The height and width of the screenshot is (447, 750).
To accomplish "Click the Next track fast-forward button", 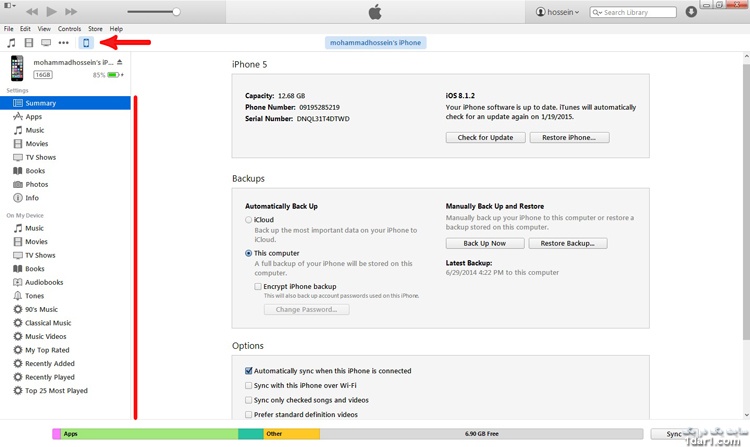I will [x=71, y=11].
